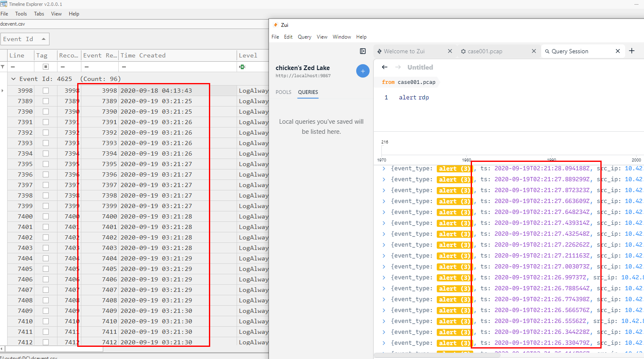Click the blue plus button beside Zed Lake
644x359 pixels.
[363, 71]
